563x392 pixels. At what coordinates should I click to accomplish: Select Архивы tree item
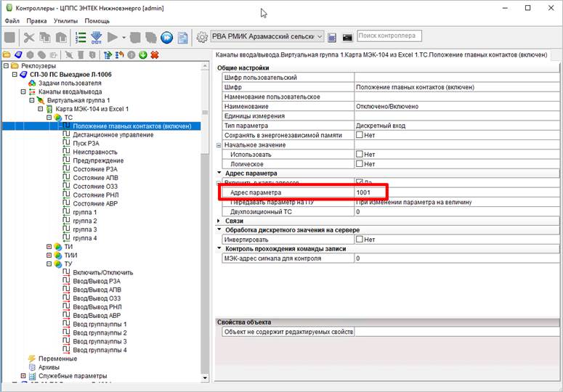[x=49, y=367]
